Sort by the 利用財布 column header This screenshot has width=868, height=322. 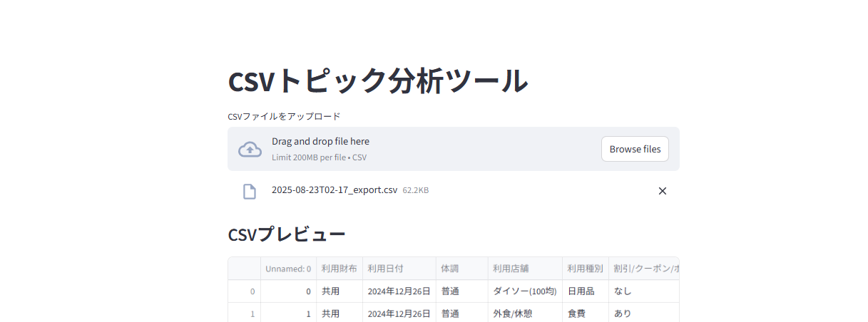click(339, 269)
